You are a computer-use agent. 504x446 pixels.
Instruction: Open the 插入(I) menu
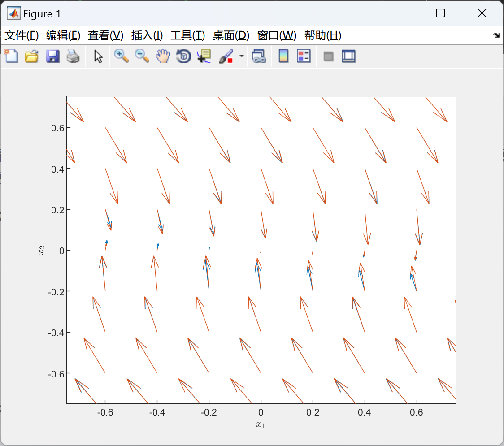[x=147, y=35]
